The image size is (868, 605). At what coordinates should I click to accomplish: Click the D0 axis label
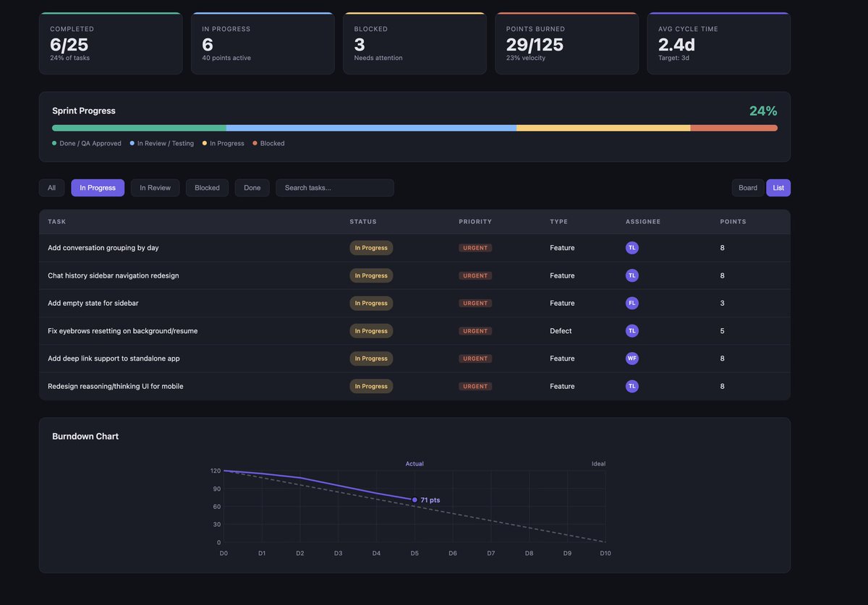click(224, 554)
